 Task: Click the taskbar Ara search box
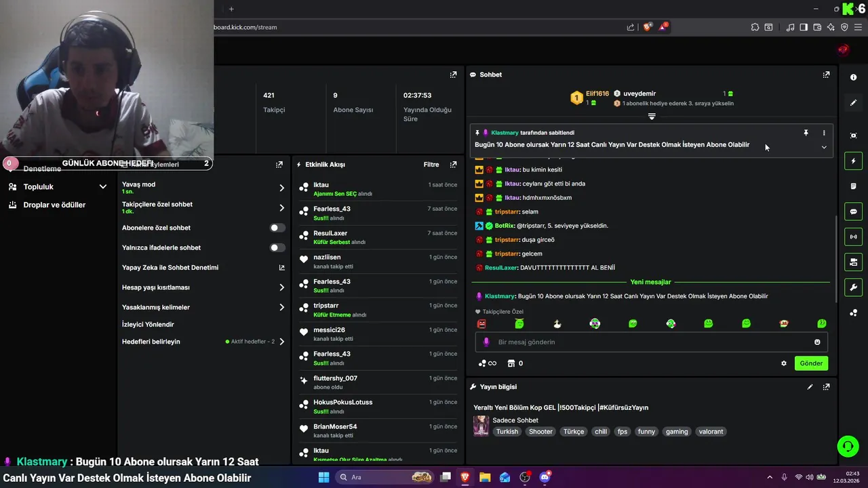[x=385, y=477]
